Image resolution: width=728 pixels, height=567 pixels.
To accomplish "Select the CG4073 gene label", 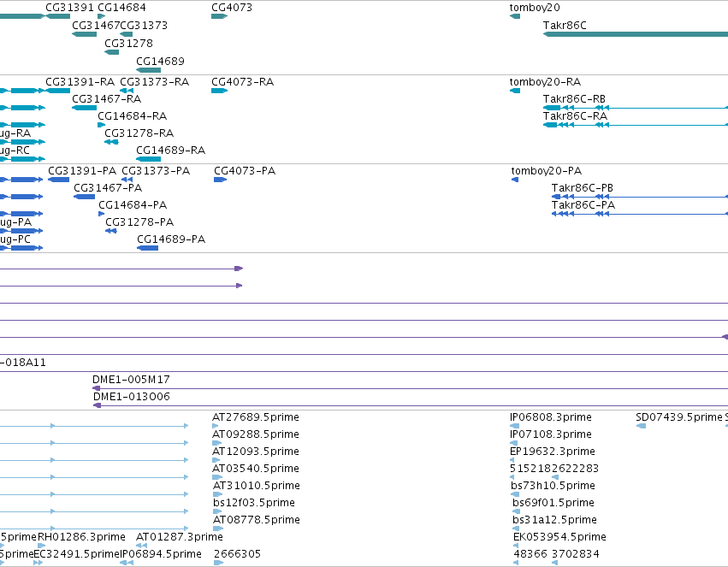I will tap(232, 8).
